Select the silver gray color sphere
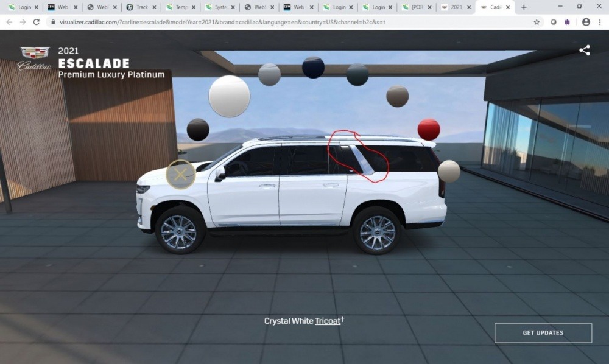 tap(269, 75)
